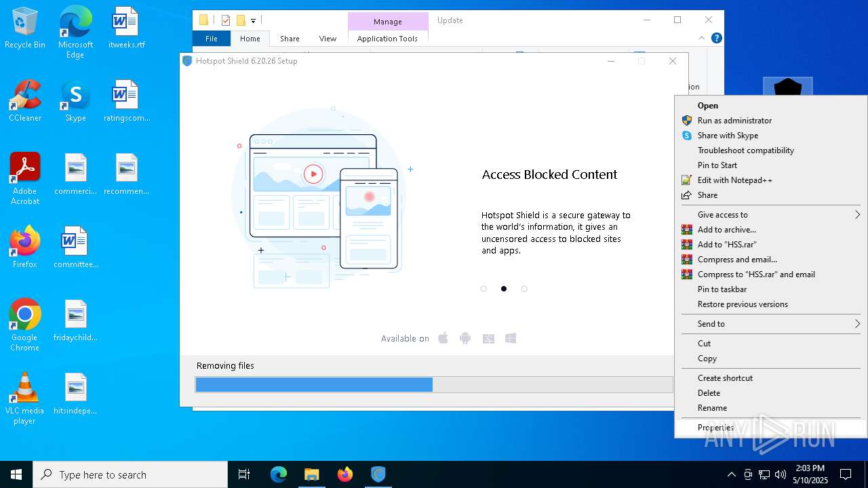
Task: Open Edge from the taskbar
Action: pyautogui.click(x=279, y=474)
